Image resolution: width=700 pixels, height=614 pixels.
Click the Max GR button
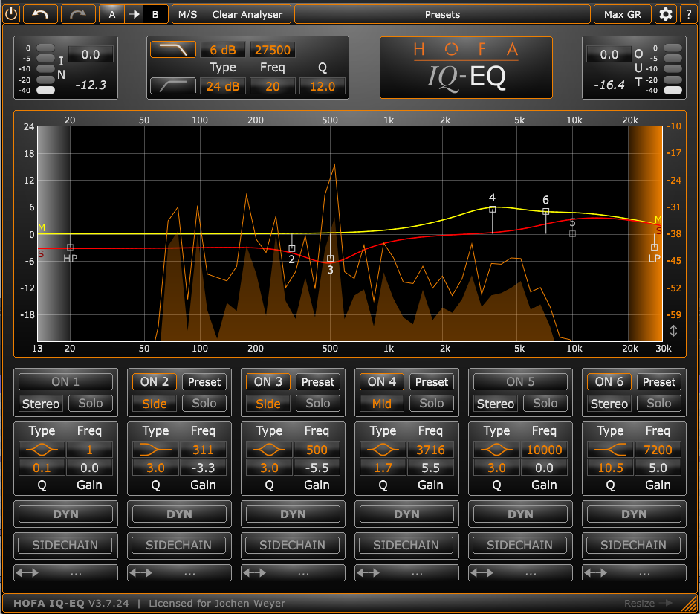coord(622,14)
